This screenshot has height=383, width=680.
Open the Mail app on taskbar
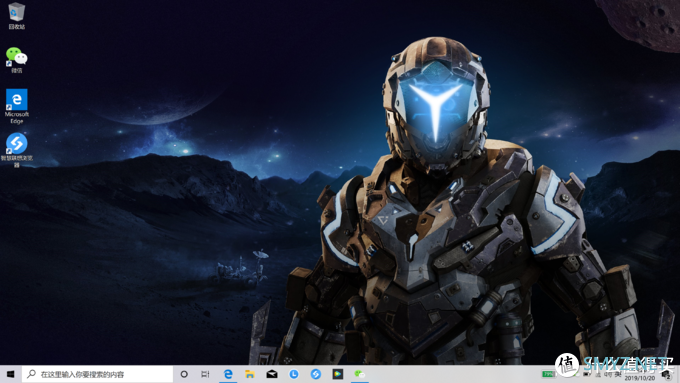tap(272, 374)
